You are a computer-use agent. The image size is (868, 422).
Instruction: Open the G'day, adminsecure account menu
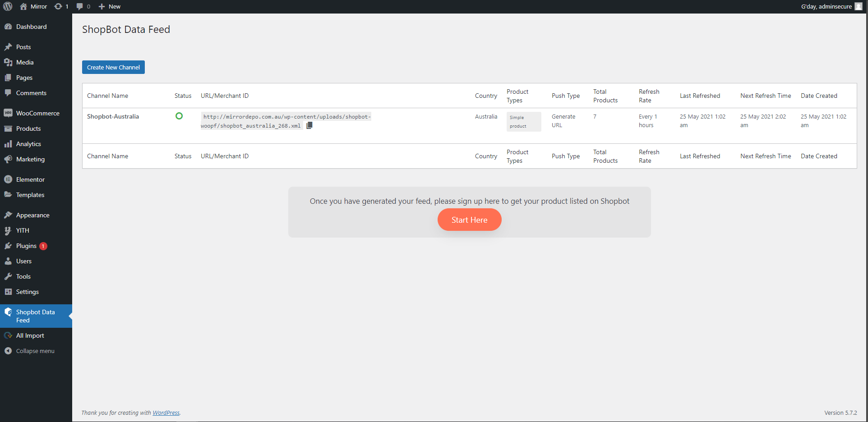[x=831, y=6]
